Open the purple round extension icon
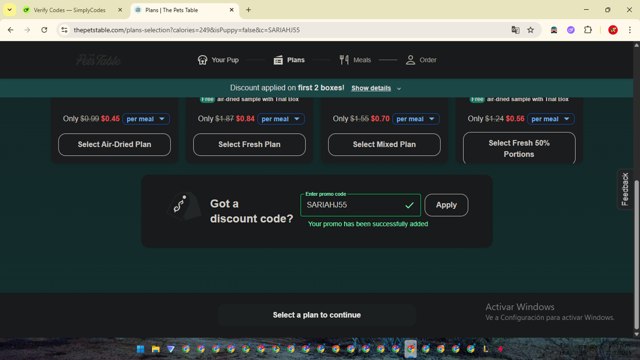640x360 pixels. pos(571,30)
